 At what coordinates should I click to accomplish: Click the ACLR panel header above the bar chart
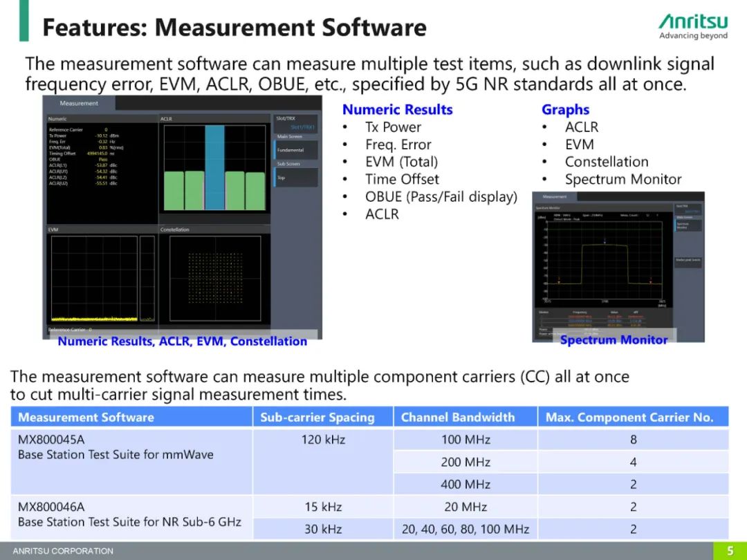click(215, 119)
